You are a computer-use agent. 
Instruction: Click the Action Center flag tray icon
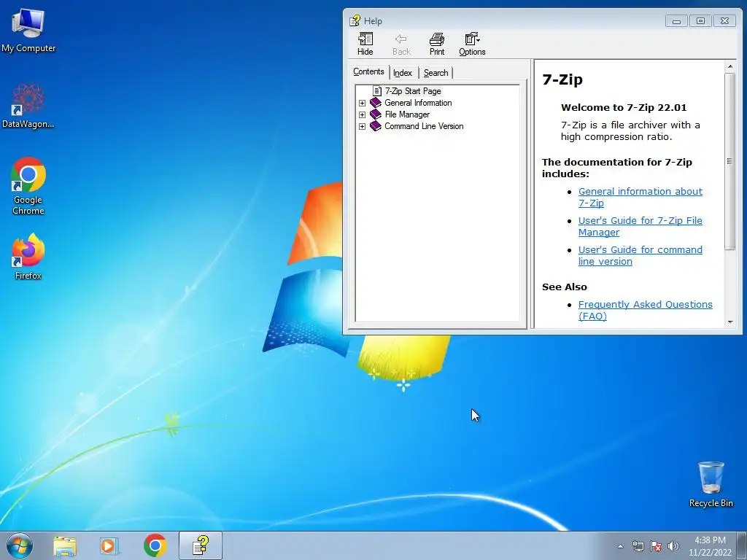[656, 547]
